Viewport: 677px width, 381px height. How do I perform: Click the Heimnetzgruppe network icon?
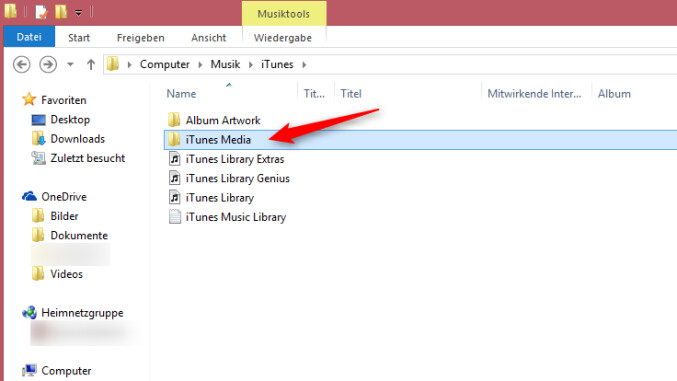(29, 312)
